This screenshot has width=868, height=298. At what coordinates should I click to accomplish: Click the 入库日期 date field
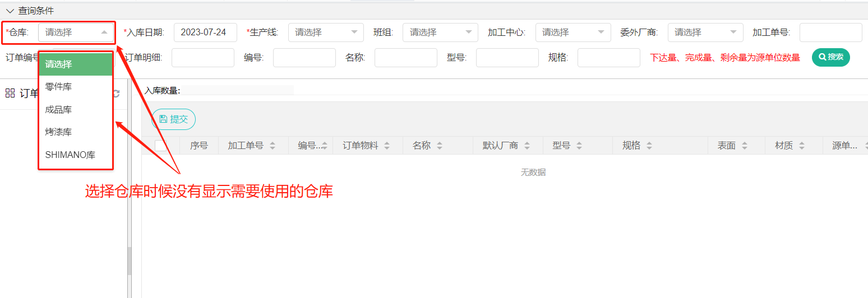pos(205,32)
